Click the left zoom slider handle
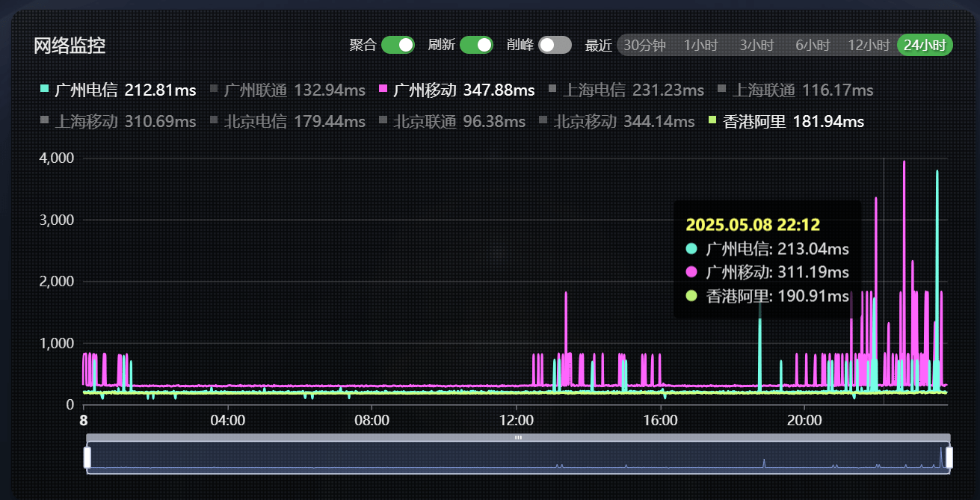Image resolution: width=980 pixels, height=500 pixels. click(x=87, y=457)
